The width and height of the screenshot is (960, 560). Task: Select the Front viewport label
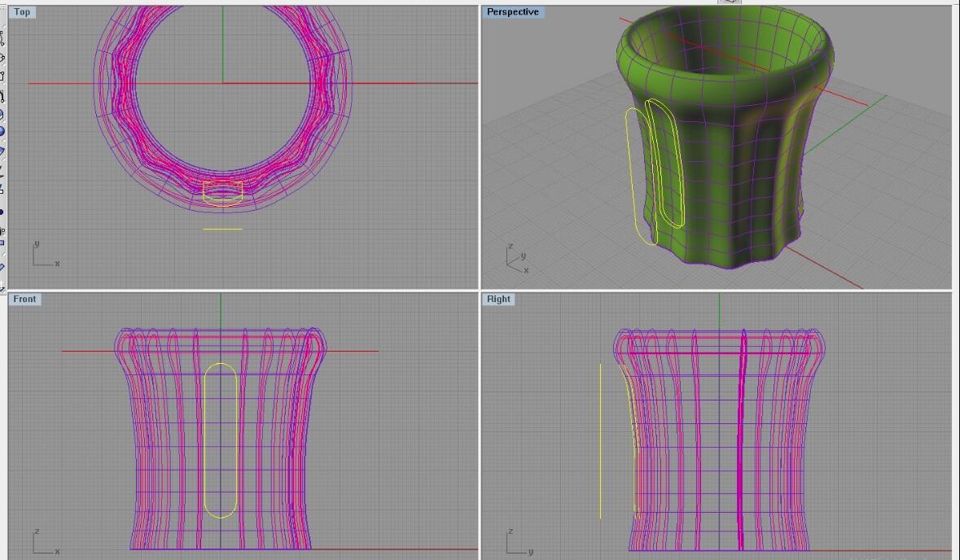coord(24,299)
